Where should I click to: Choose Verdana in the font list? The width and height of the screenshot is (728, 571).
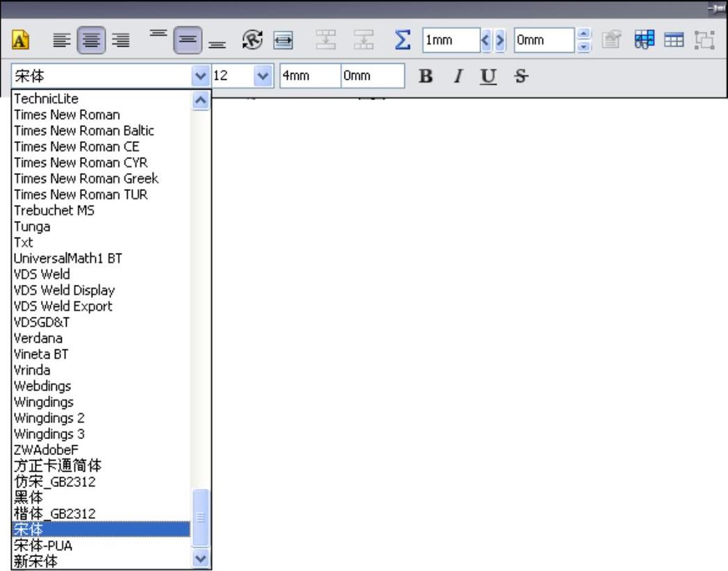[x=38, y=338]
